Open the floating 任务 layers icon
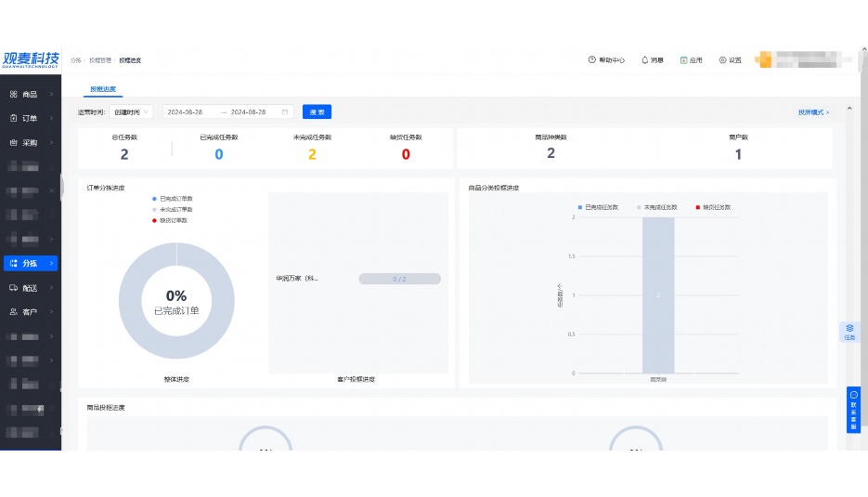This screenshot has height=497, width=868. [x=849, y=329]
